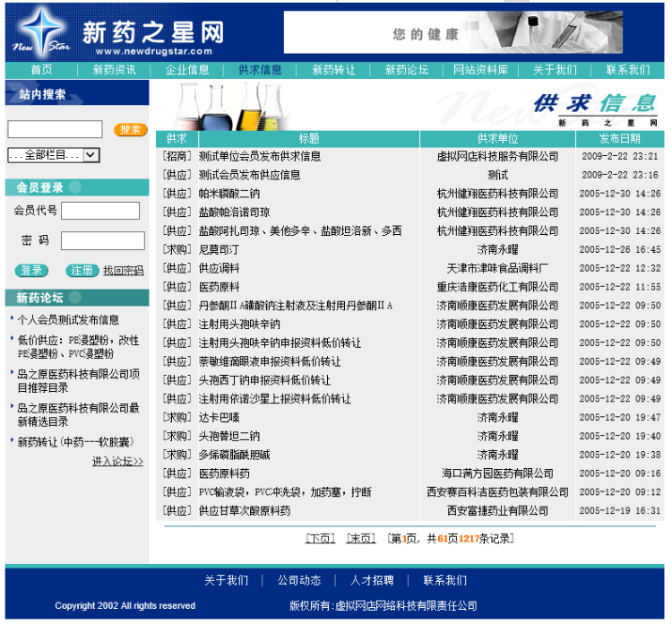672x625 pixels.
Task: Open 岛之原医药科技有限公司最新精选目录 post
Action: pos(78,415)
